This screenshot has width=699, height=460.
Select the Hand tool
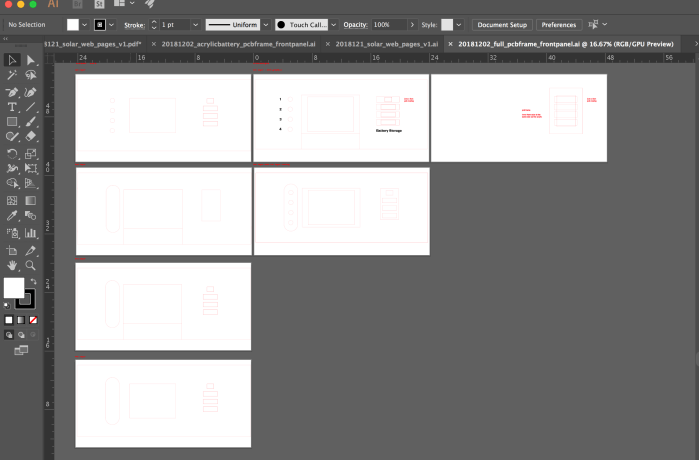(12, 266)
